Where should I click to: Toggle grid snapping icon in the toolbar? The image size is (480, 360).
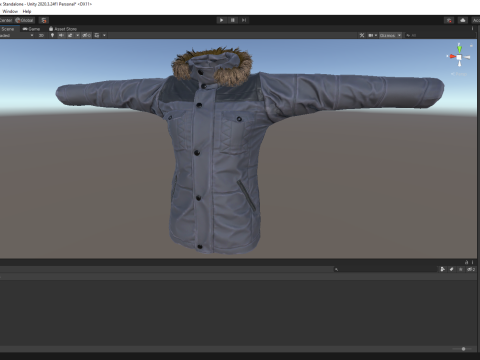(44, 20)
